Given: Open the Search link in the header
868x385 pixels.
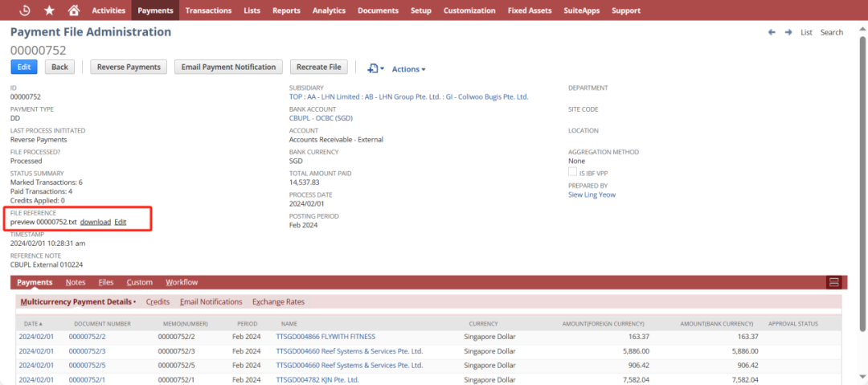Looking at the screenshot, I should [832, 33].
